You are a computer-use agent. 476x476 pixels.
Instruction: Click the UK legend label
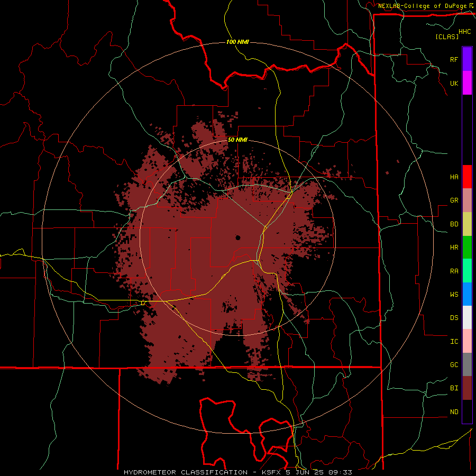click(x=454, y=83)
